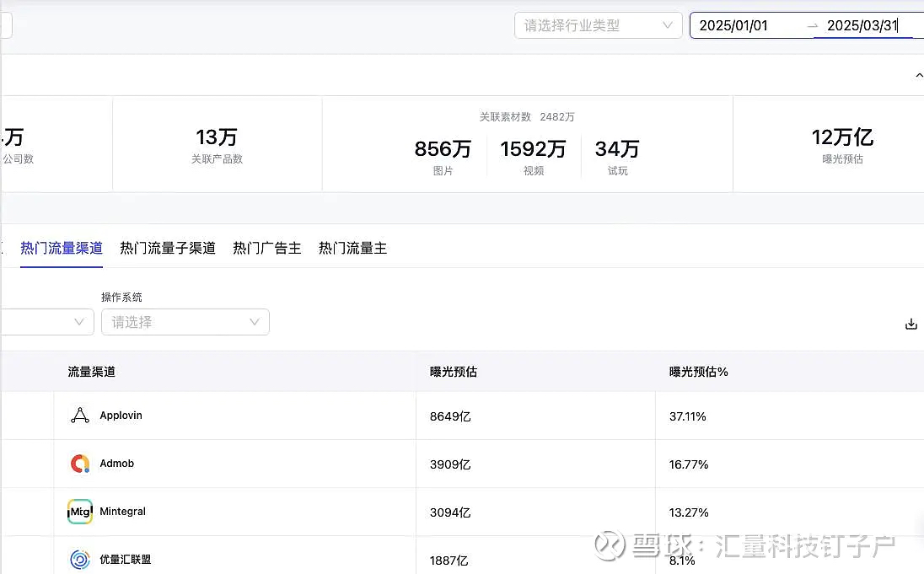Click the start date field 2025/01/01
924x574 pixels.
coord(733,25)
